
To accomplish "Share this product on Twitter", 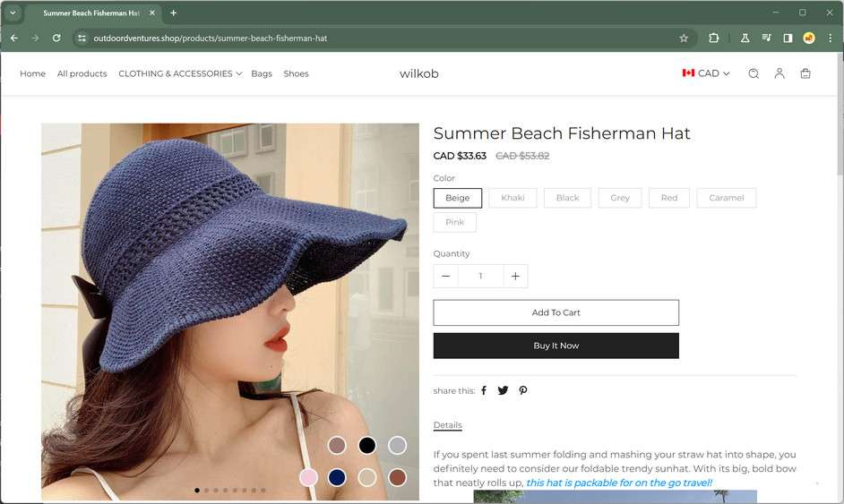I will pos(503,390).
